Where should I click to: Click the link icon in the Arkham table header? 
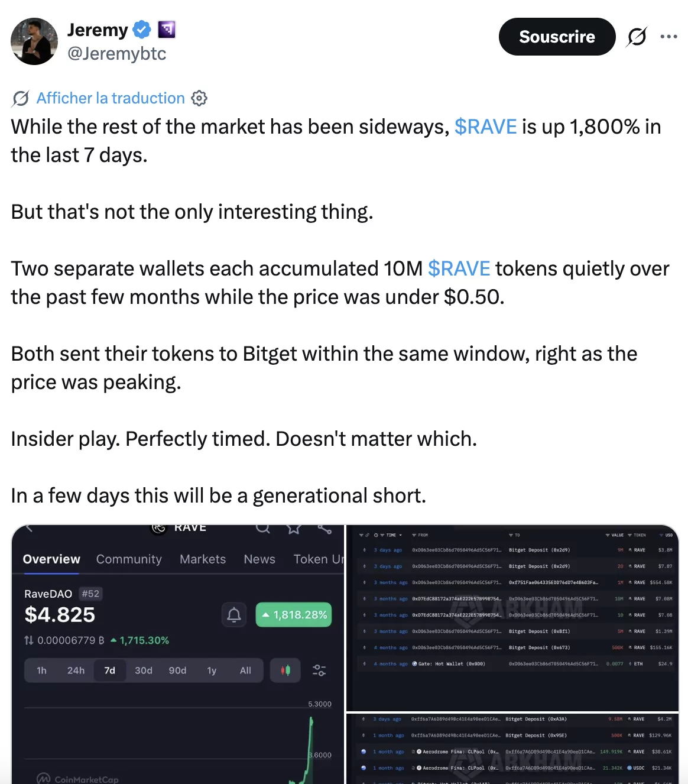[x=368, y=535]
